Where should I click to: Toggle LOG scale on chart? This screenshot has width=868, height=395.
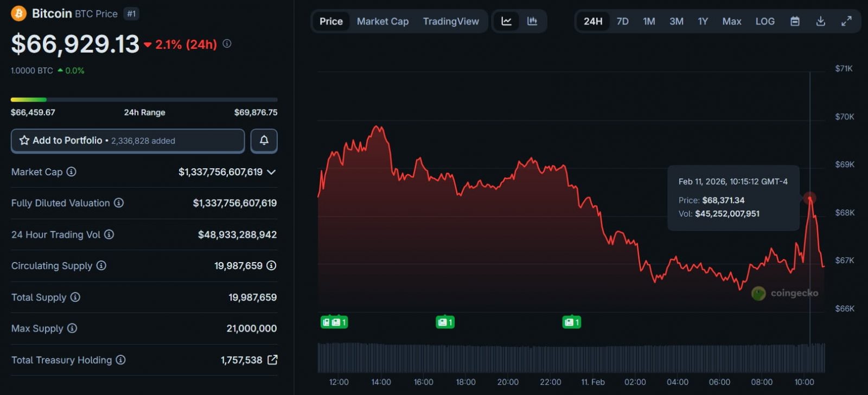click(765, 21)
